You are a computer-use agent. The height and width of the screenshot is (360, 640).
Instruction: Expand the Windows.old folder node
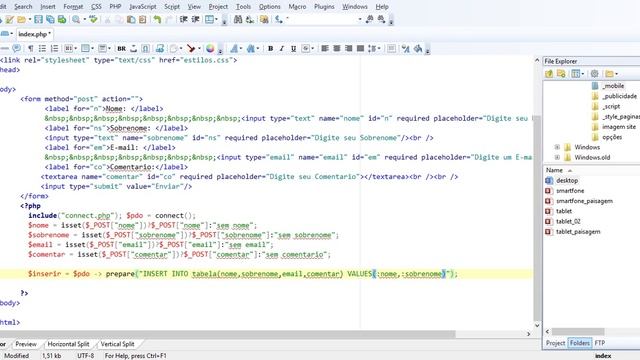click(x=557, y=157)
